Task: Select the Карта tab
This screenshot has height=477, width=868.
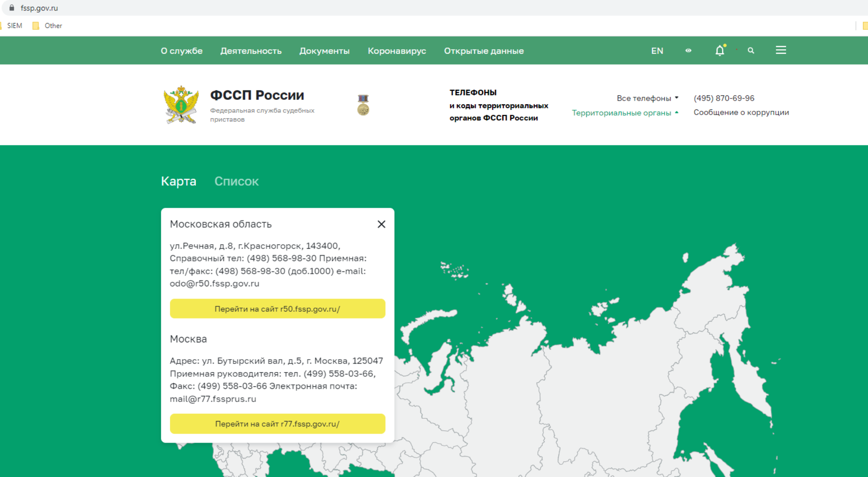Action: 179,181
